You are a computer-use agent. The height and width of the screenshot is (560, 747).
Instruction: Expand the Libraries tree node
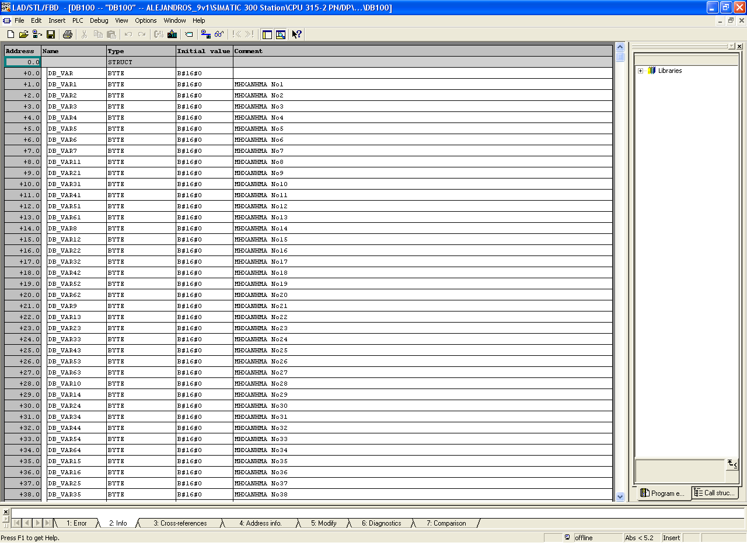641,71
